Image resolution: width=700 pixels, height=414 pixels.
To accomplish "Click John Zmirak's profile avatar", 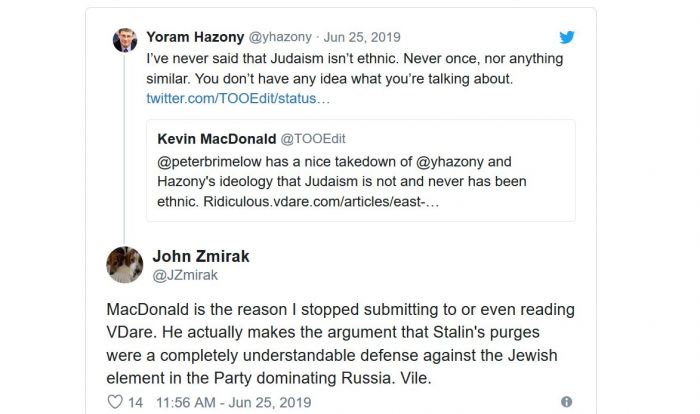I will click(124, 264).
